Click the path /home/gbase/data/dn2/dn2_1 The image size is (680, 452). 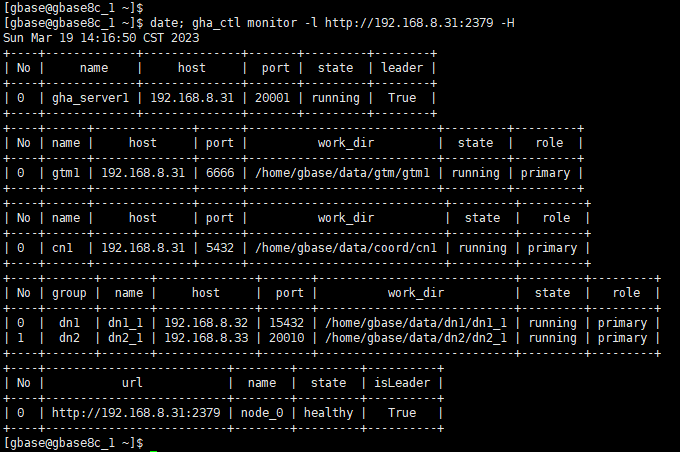pos(416,338)
